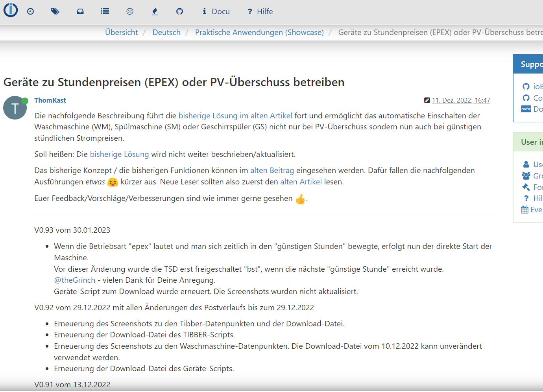Open the Docu menu item
This screenshot has height=392, width=543.
(216, 11)
